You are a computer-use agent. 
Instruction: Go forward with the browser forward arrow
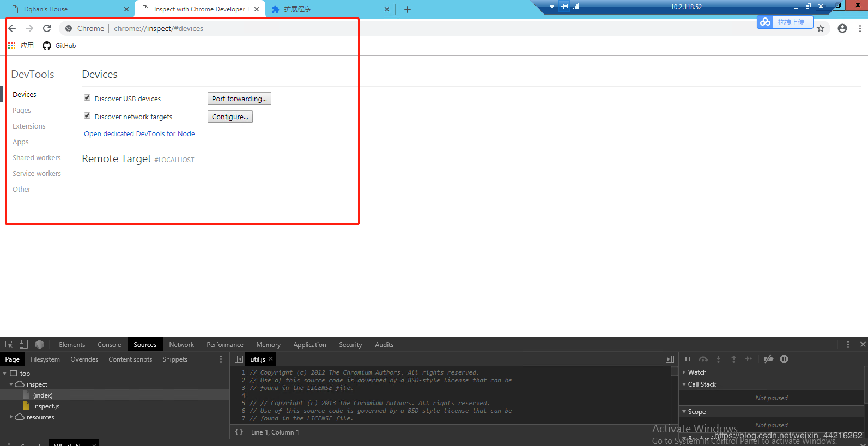[x=29, y=28]
